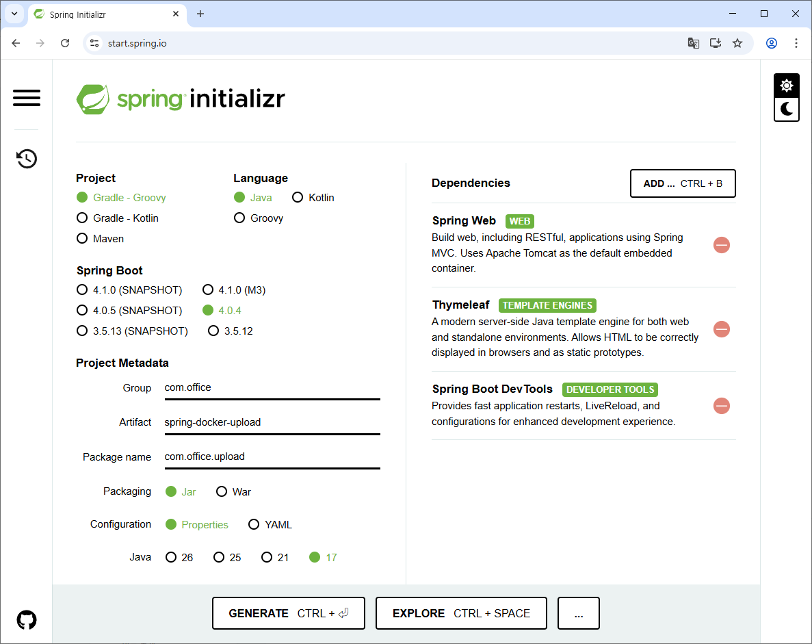812x644 pixels.
Task: Choose Groovy as the language
Action: tap(259, 218)
